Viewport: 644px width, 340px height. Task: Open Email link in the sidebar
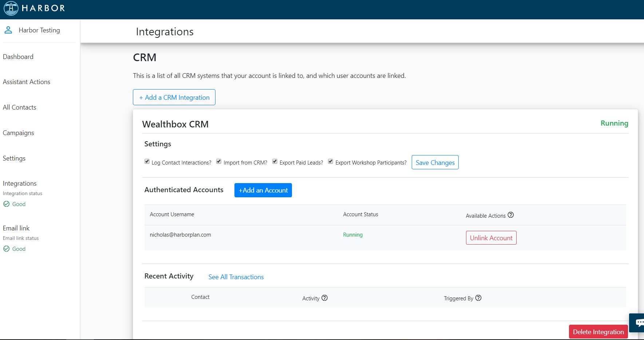(16, 228)
